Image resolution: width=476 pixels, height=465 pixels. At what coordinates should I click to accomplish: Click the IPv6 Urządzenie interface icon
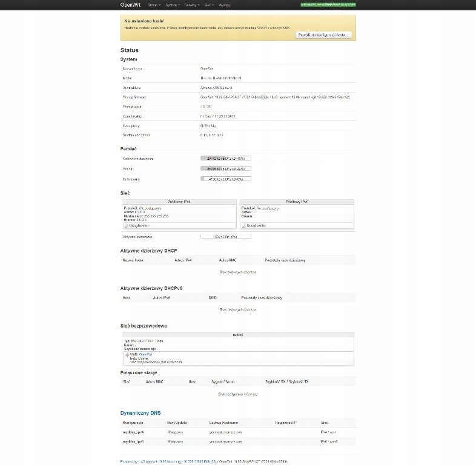coord(244,226)
